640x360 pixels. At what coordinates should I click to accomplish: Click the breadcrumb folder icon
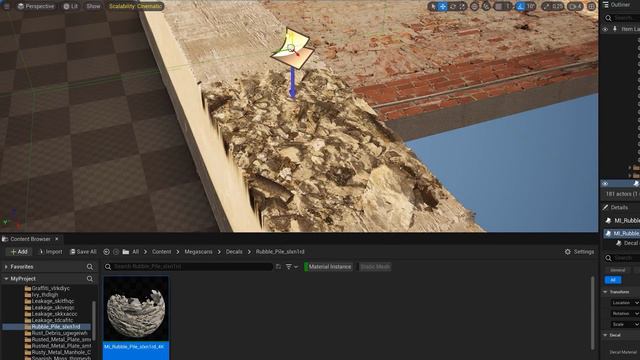(x=126, y=252)
